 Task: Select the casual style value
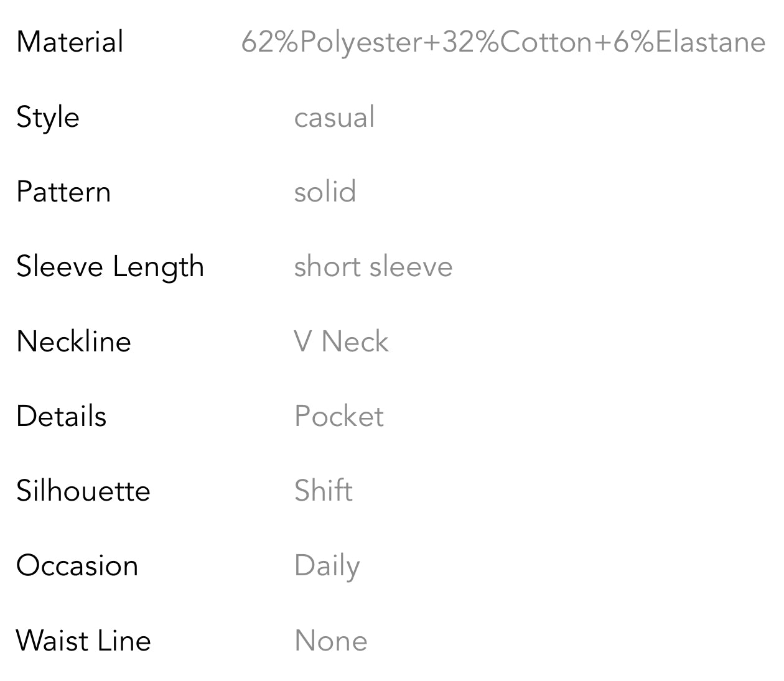coord(334,117)
